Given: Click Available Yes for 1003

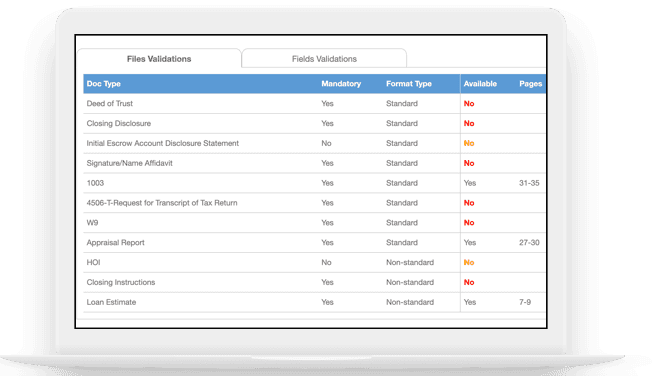Looking at the screenshot, I should click(470, 183).
